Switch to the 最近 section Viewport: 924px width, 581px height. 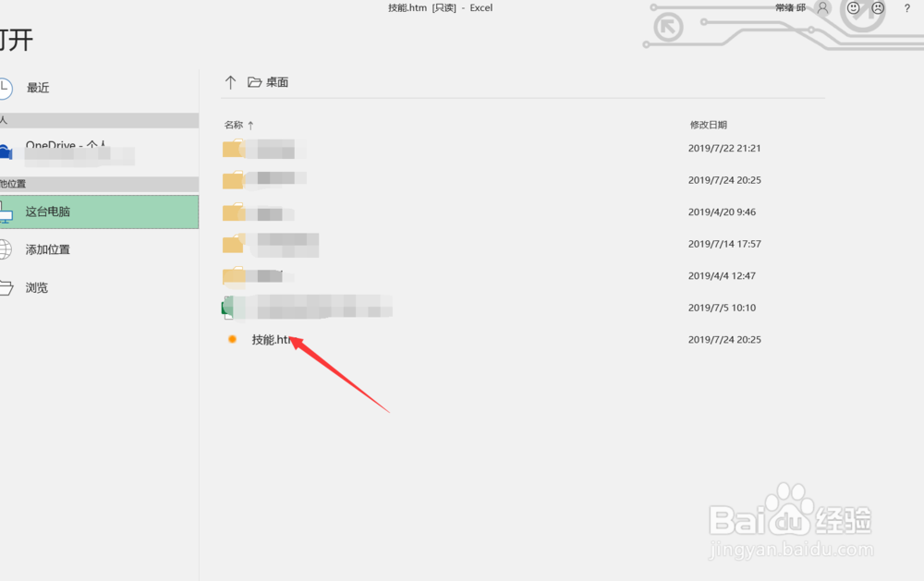(37, 87)
